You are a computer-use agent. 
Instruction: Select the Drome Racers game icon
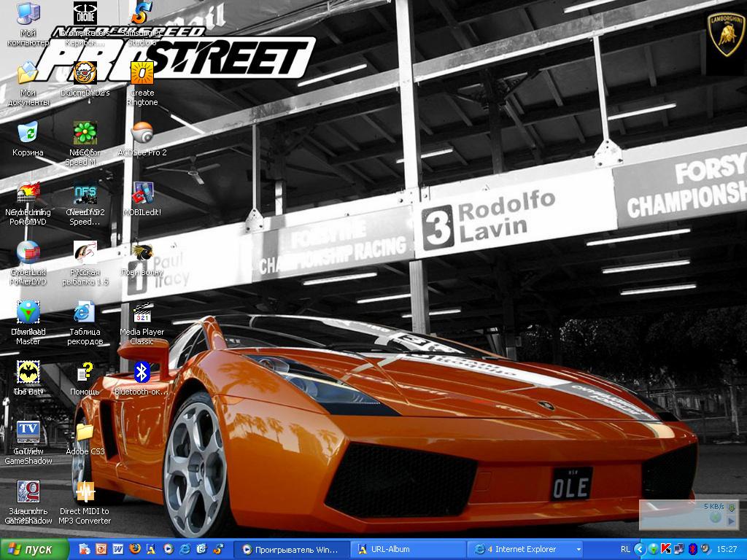pyautogui.click(x=85, y=13)
